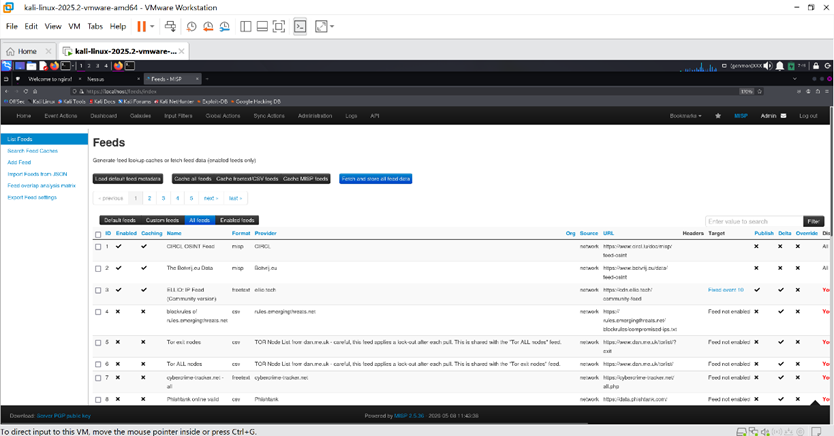Viewport: 834px width, 436px height.
Task: Open MISP Administration menu
Action: pyautogui.click(x=315, y=115)
